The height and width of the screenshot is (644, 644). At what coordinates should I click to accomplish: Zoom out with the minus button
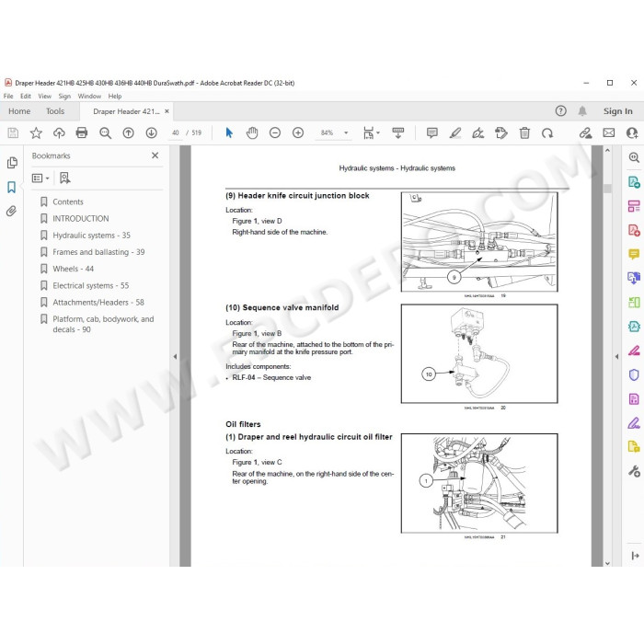tap(275, 132)
